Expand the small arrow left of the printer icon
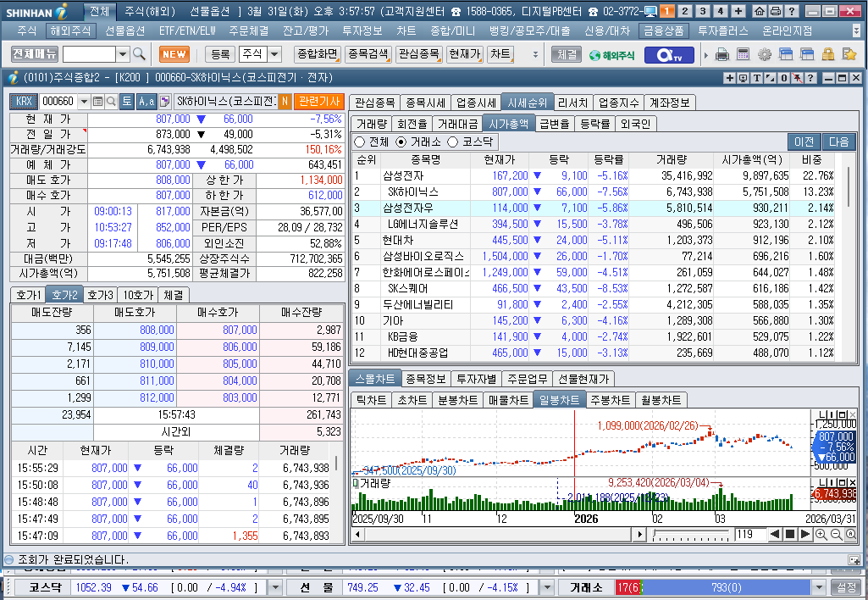Viewport: 868px width, 600px height. [705, 55]
